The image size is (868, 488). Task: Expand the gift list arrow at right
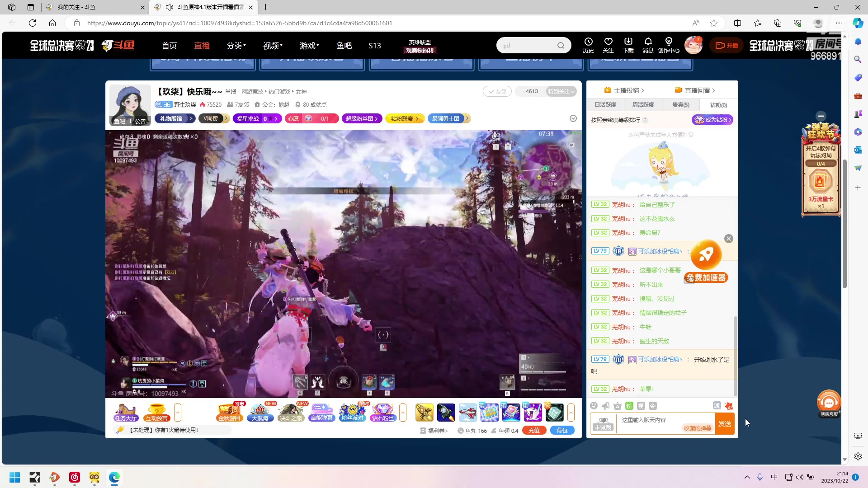tap(571, 413)
